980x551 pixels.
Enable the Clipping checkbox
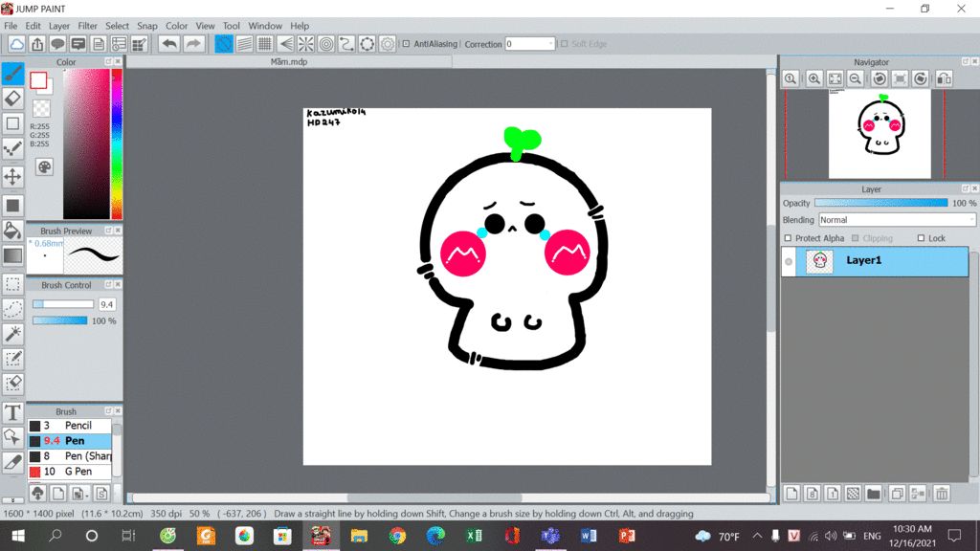[855, 238]
